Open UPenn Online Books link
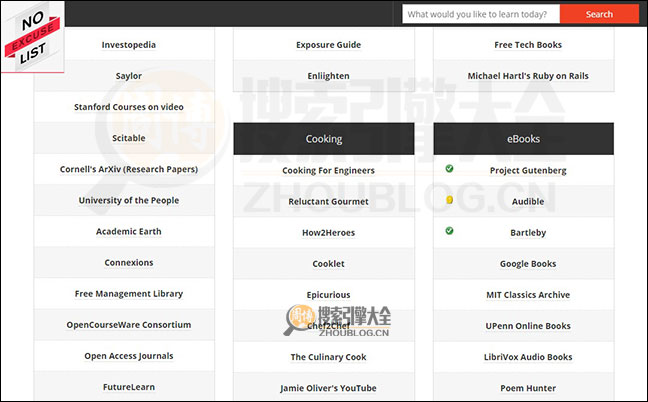Image resolution: width=648 pixels, height=402 pixels. tap(528, 326)
